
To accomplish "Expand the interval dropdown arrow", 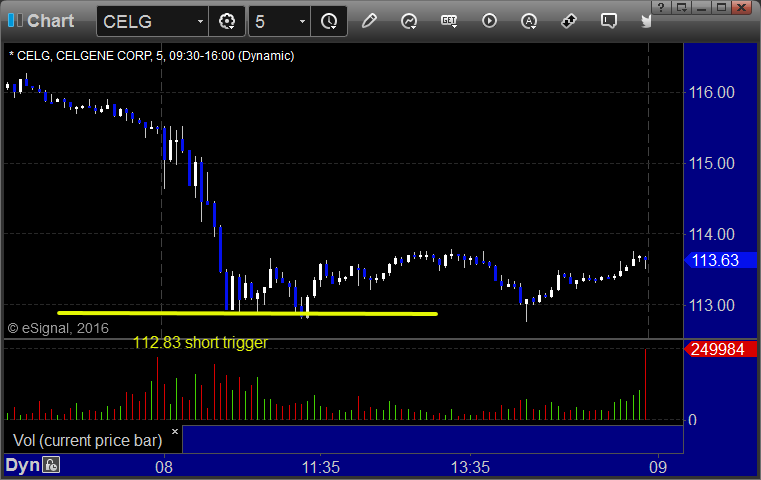I will (303, 21).
